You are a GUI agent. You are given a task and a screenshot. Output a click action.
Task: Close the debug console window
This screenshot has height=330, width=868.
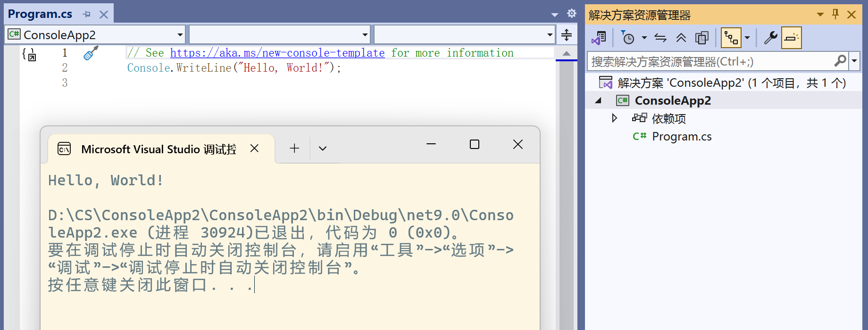(x=518, y=144)
